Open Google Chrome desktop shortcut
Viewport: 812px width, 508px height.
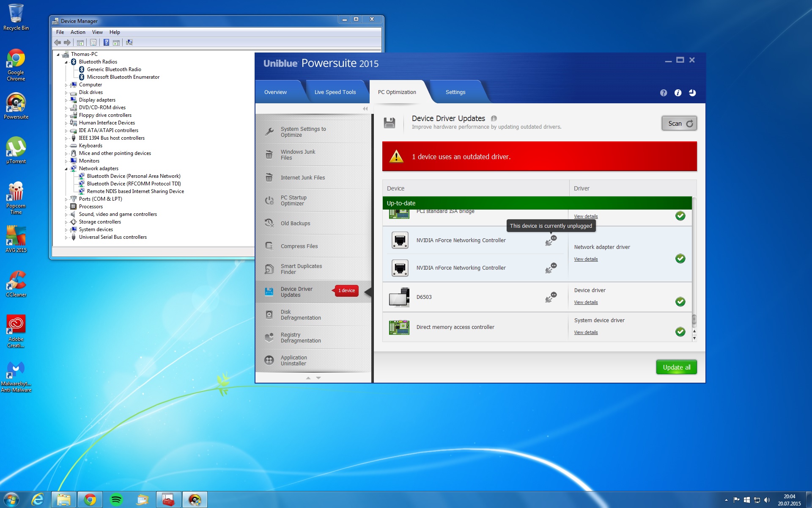pyautogui.click(x=16, y=65)
